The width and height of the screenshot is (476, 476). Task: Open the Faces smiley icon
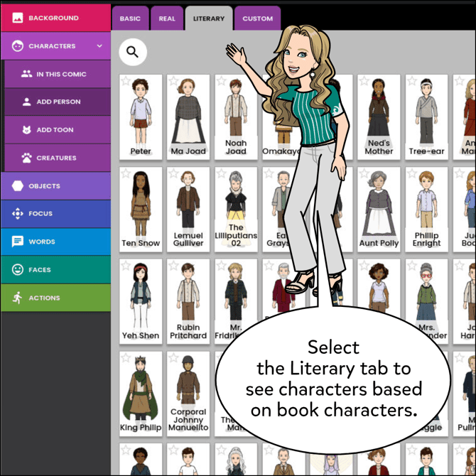pos(18,269)
